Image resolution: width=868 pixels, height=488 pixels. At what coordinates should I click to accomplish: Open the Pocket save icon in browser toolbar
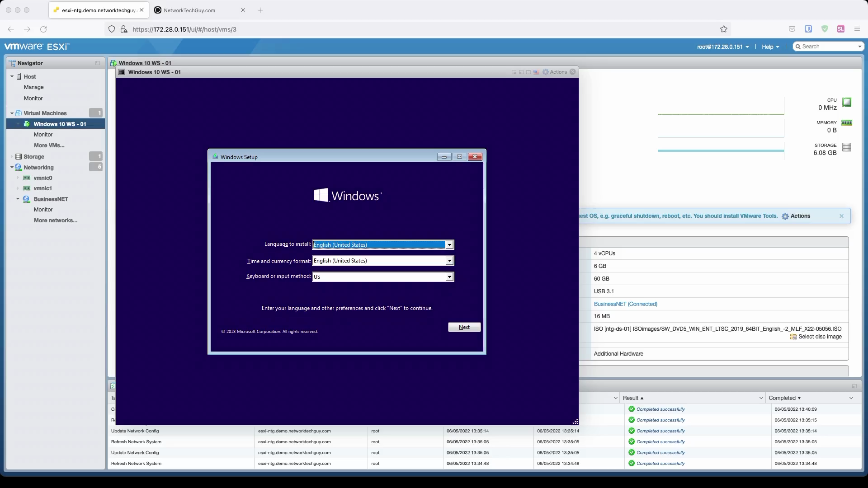(x=792, y=29)
